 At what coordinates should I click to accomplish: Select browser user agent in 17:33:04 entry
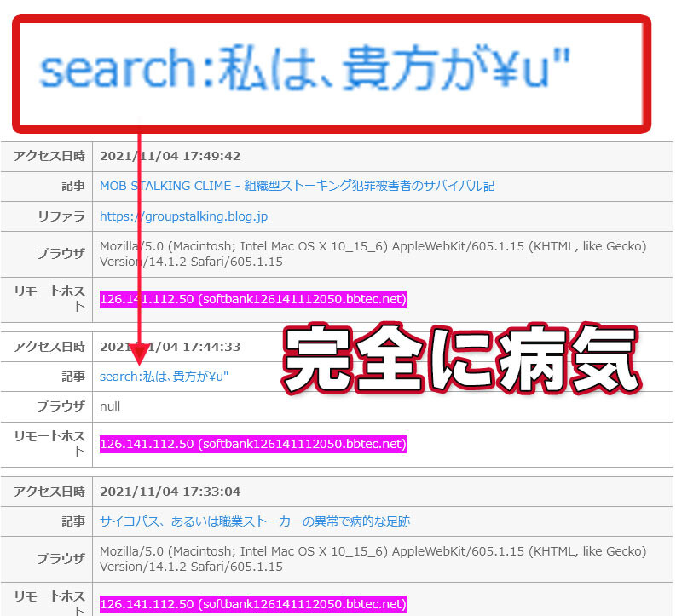tap(373, 559)
